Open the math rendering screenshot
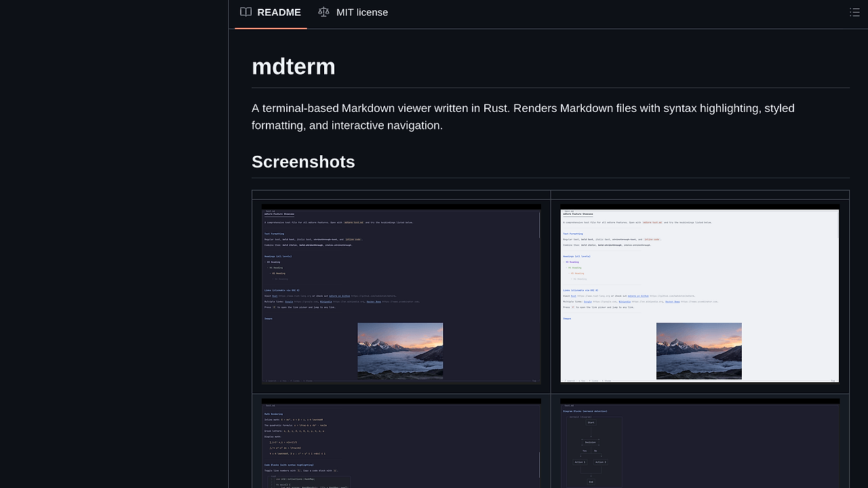 coord(401,443)
